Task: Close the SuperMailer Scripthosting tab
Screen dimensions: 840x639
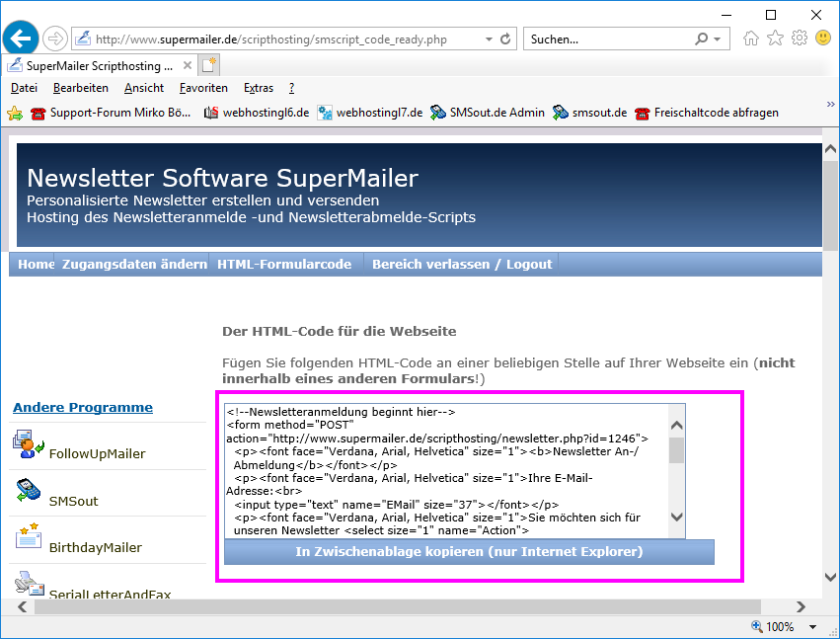Action: coord(187,65)
